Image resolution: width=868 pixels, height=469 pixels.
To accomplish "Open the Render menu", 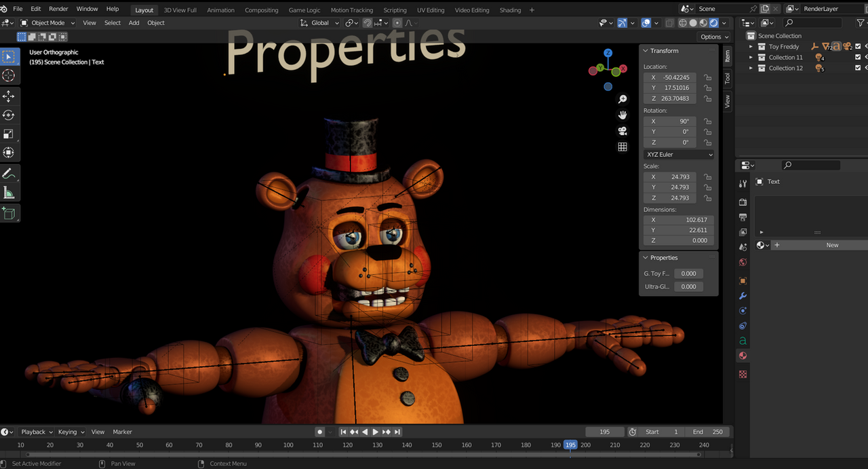I will [58, 9].
